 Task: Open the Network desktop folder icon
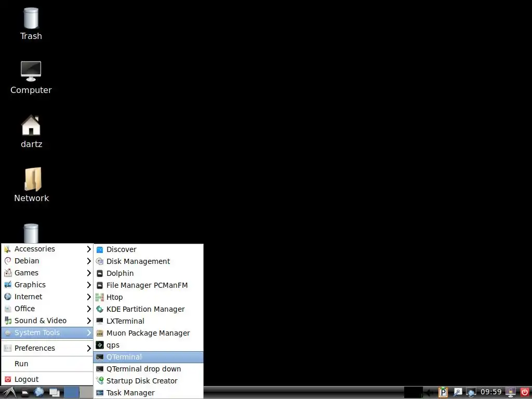tap(32, 185)
